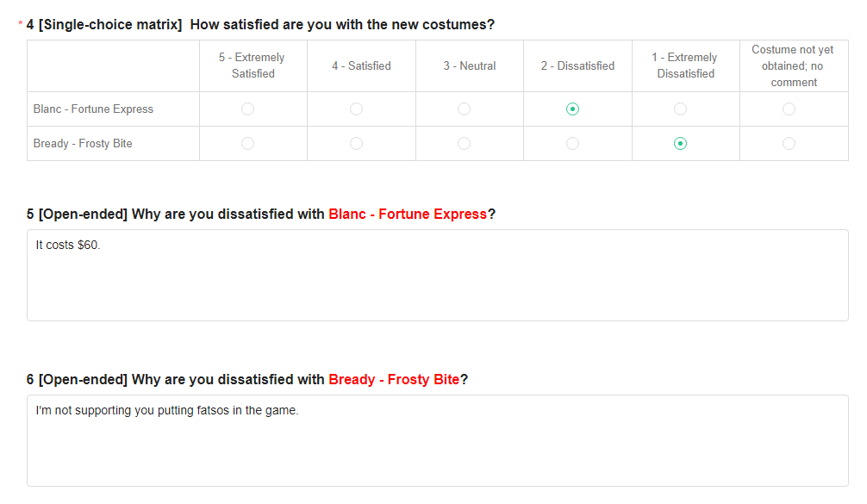The image size is (867, 504).
Task: Mark Blanc - Fortune Express as Extremely Dissatisfied
Action: pos(680,109)
